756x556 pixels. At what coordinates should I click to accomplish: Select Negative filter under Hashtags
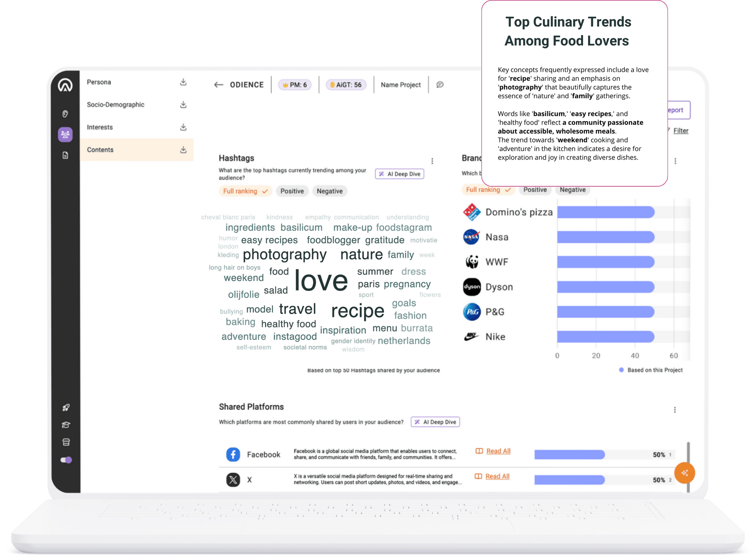329,191
